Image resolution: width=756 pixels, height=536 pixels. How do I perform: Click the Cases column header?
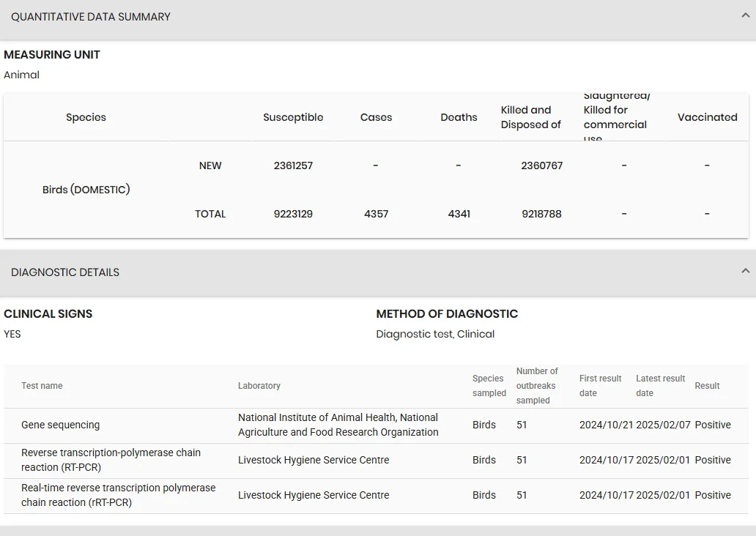click(x=376, y=117)
